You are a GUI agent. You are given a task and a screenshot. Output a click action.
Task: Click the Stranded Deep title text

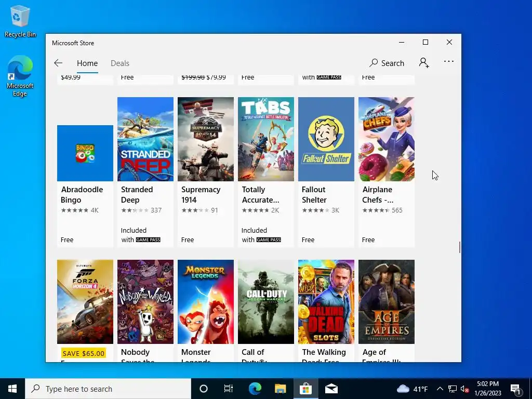(137, 195)
